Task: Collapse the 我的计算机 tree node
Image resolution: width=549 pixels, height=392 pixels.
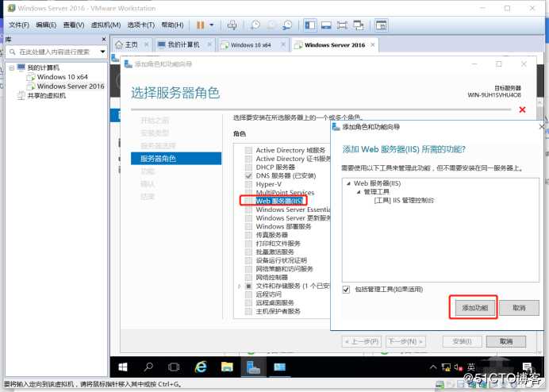Action: coord(12,67)
